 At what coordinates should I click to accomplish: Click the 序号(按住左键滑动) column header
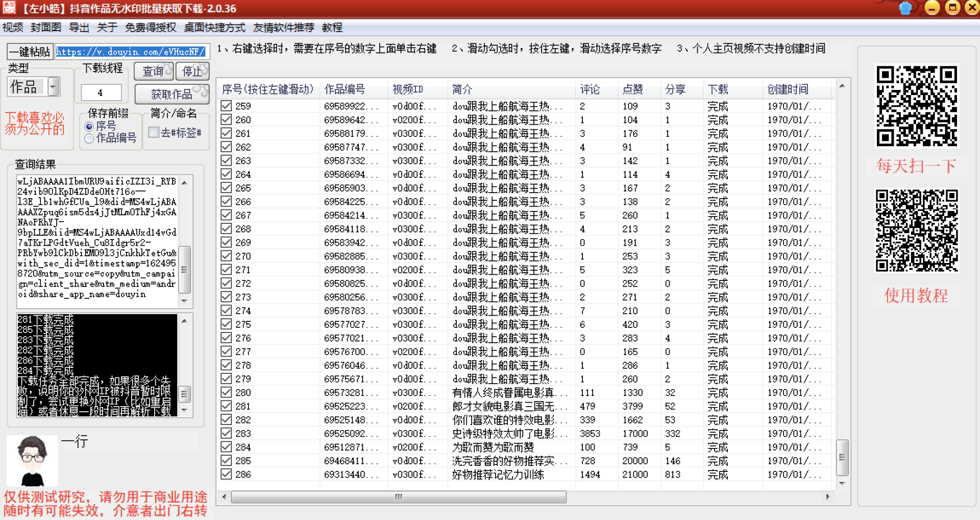[x=268, y=89]
